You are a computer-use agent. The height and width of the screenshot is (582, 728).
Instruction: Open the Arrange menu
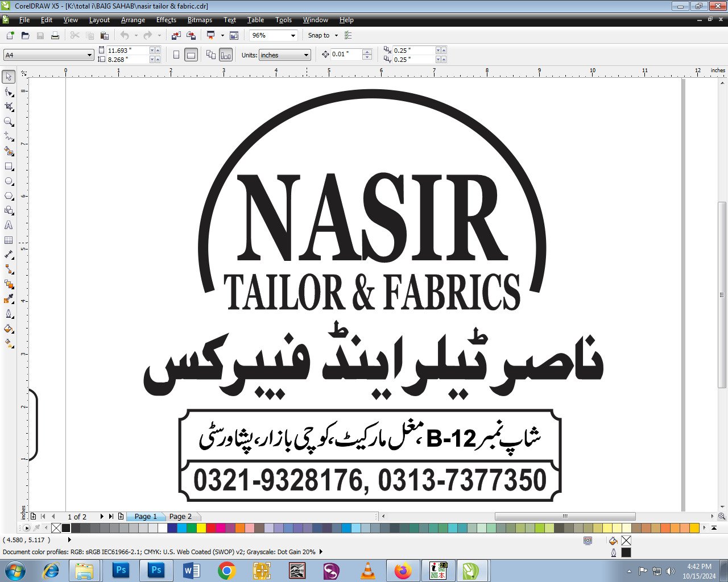(133, 19)
